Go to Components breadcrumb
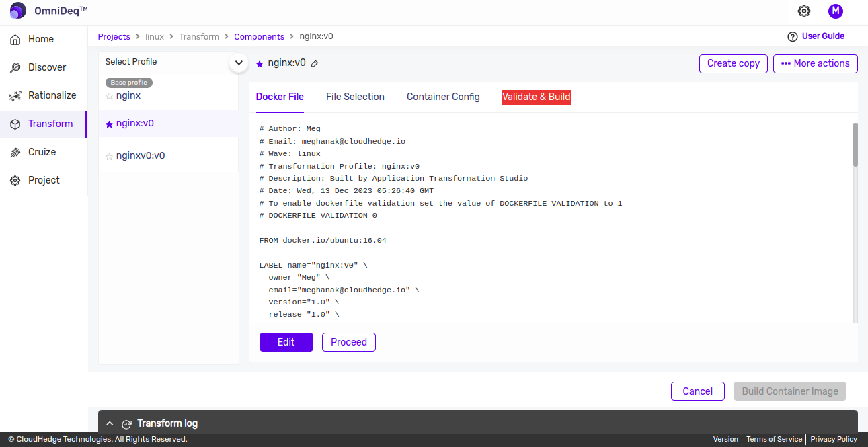 tap(260, 37)
